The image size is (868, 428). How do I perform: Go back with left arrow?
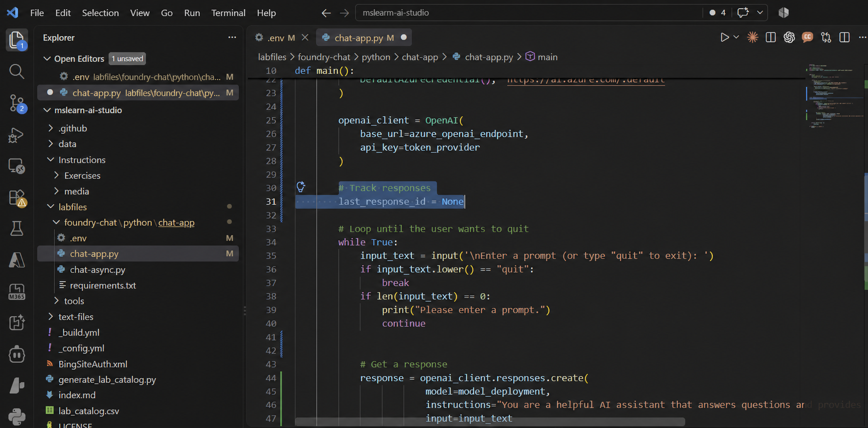326,13
